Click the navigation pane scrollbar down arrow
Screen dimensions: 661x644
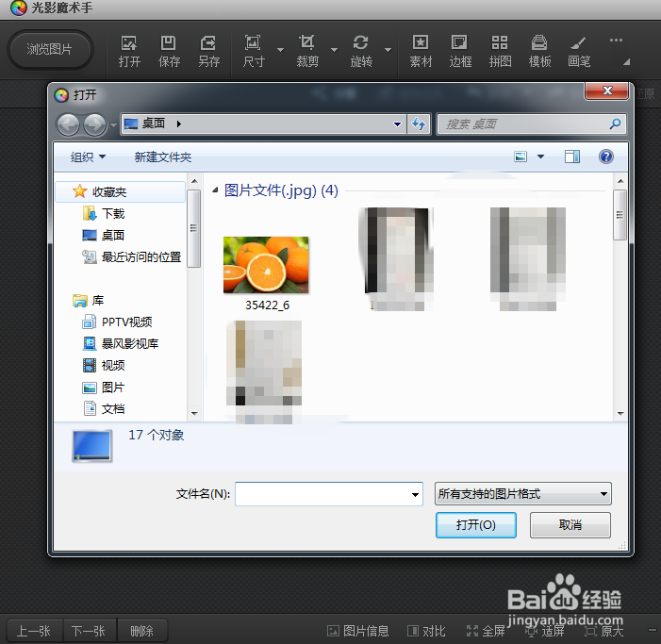[x=194, y=413]
